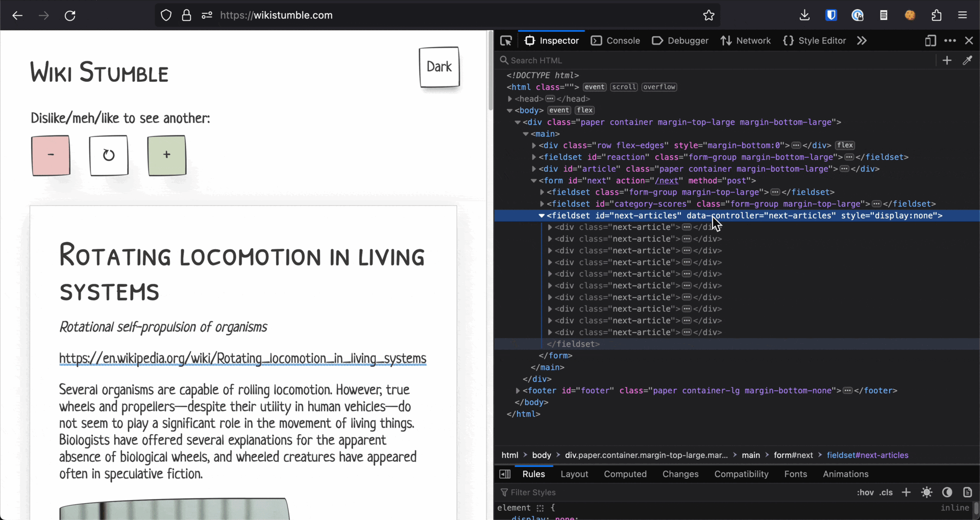Toggle the Dark theme button

[439, 67]
